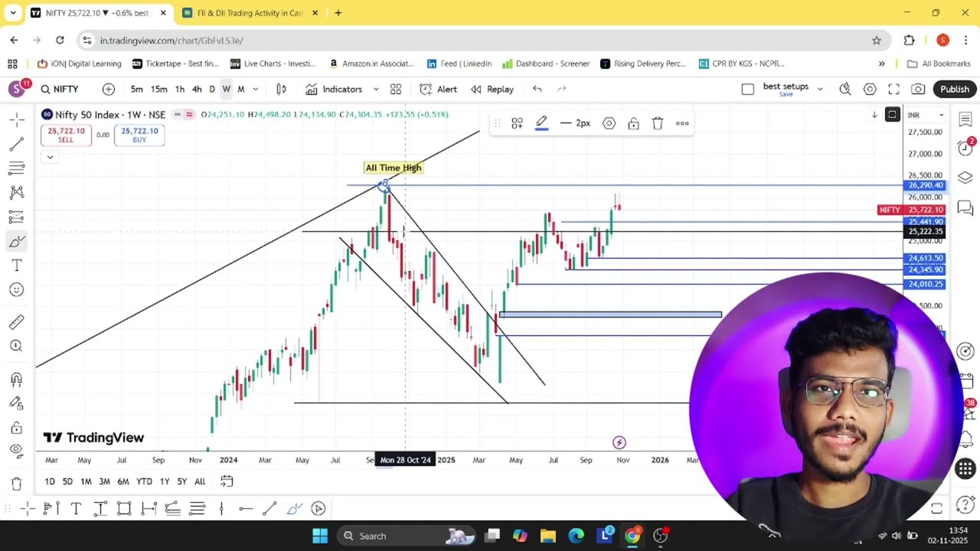Toggle the layout setup square checkbox
980x551 pixels.
(x=748, y=90)
